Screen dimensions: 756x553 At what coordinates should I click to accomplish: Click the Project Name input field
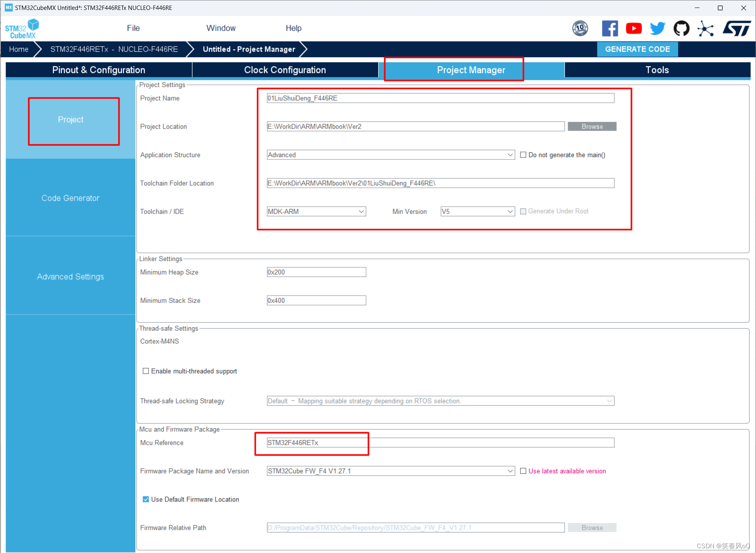(x=441, y=98)
